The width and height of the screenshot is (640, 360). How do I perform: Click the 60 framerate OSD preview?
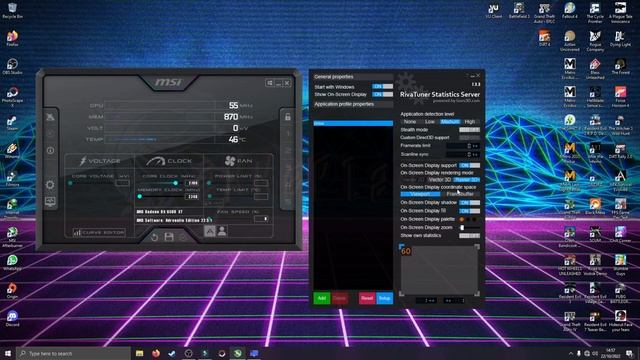click(x=406, y=251)
